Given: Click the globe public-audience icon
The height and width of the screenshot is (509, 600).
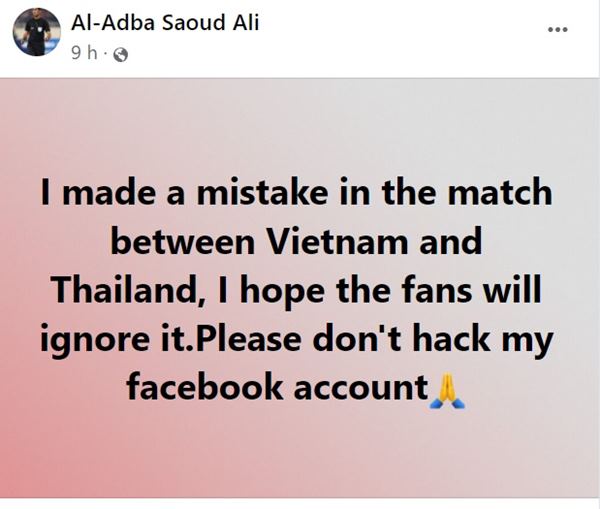Looking at the screenshot, I should tap(121, 55).
